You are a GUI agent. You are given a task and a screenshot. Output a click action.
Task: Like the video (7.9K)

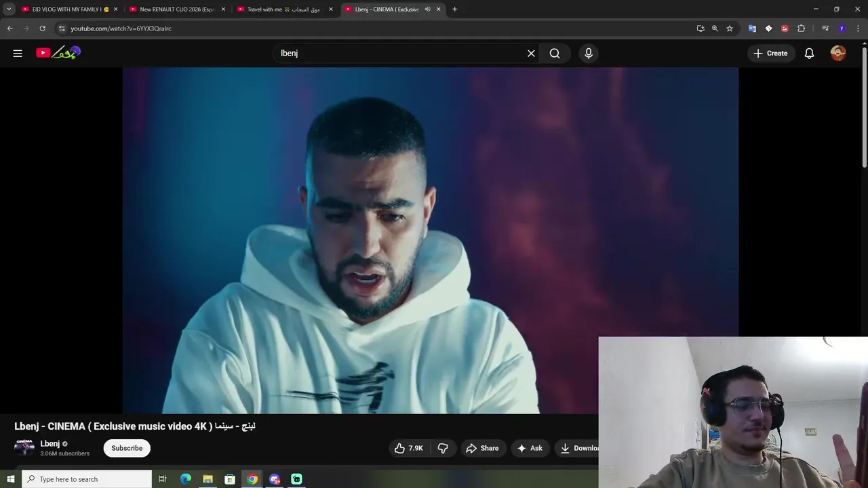tap(408, 448)
